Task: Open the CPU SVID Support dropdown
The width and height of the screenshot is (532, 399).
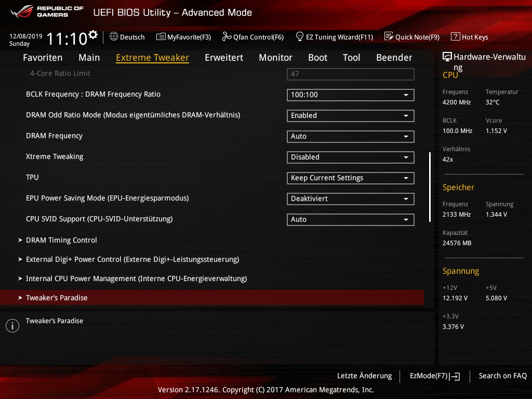Action: 351,220
